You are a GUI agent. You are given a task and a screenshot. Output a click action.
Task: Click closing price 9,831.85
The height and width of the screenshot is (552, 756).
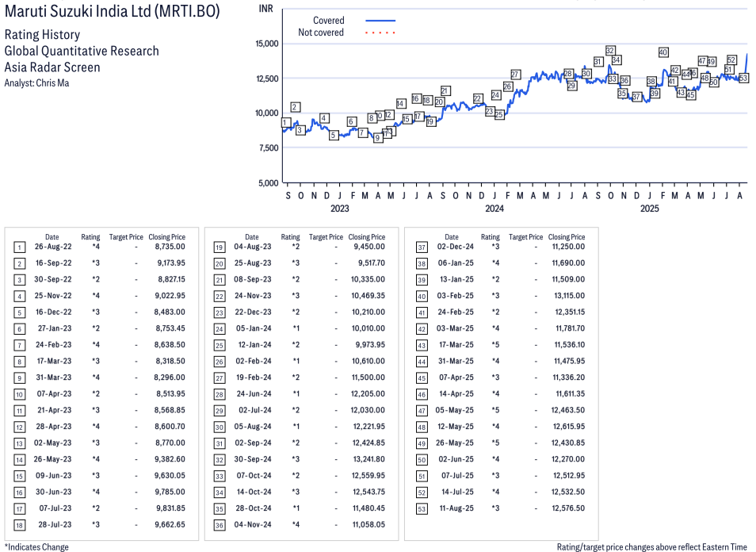tap(170, 508)
